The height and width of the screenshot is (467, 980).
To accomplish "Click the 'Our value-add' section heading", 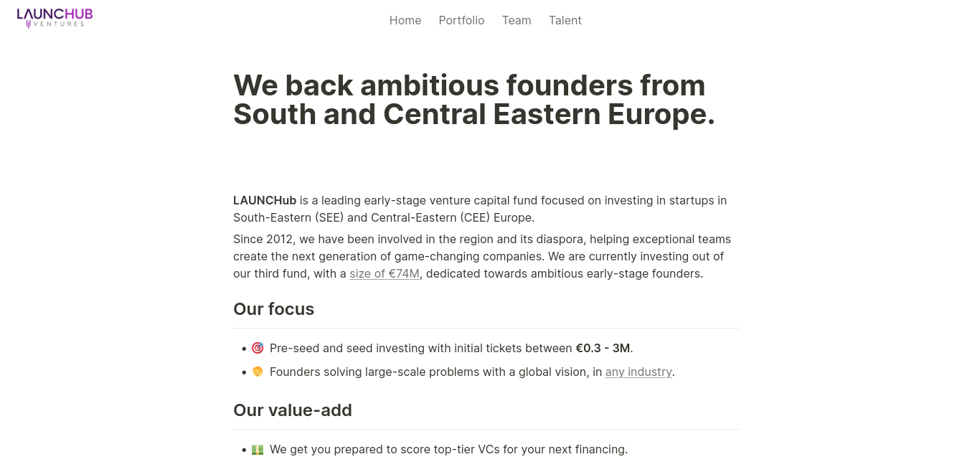I will point(293,410).
